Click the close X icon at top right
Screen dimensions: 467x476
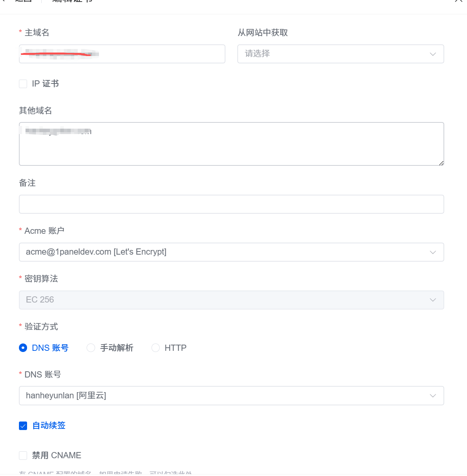[458, 1]
